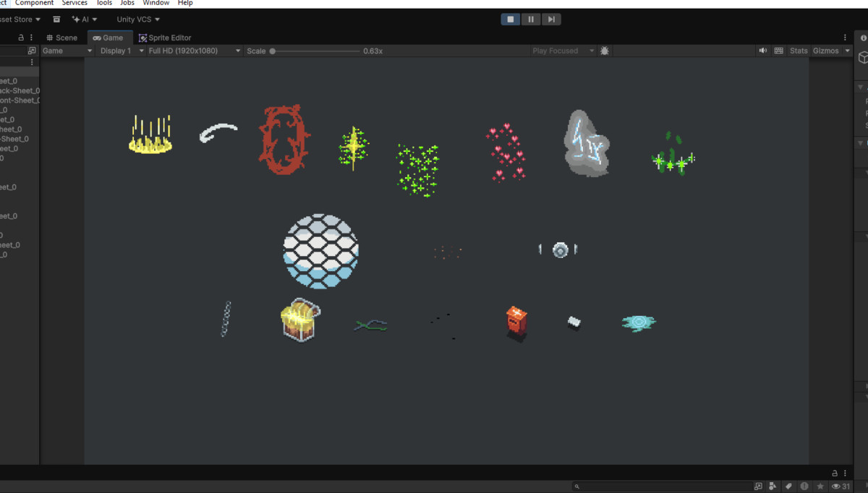Click the package box icon beside Asset Store
The image size is (868, 493).
click(x=56, y=20)
